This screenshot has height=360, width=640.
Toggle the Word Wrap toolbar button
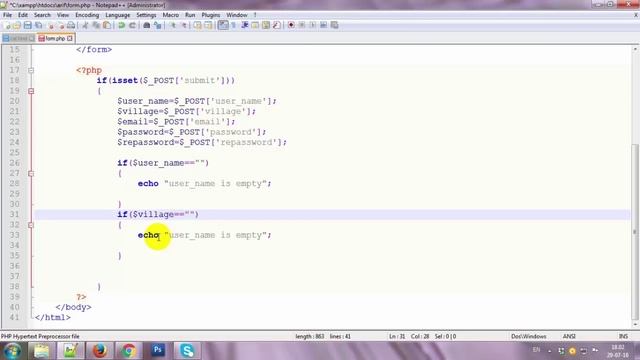click(223, 25)
